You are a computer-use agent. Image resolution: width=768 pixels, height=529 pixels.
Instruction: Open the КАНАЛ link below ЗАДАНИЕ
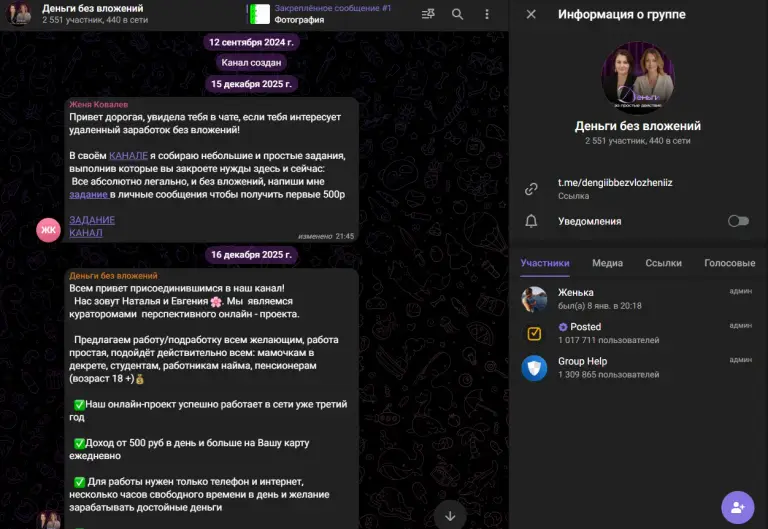tap(86, 233)
